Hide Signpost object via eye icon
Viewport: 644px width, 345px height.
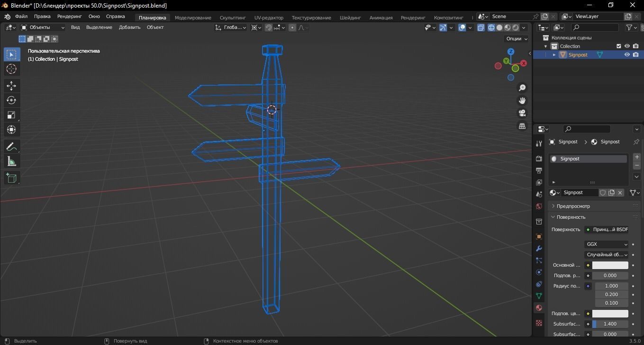(627, 55)
